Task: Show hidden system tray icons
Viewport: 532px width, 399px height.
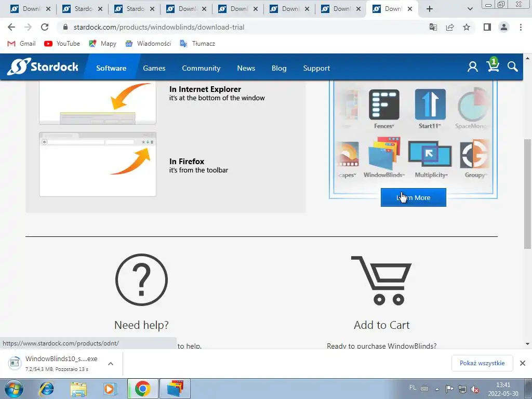Action: coord(437,389)
